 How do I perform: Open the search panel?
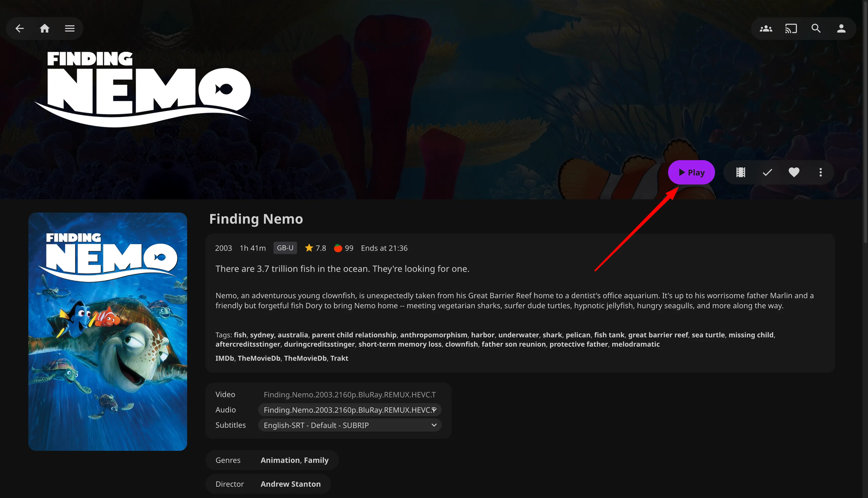point(816,28)
